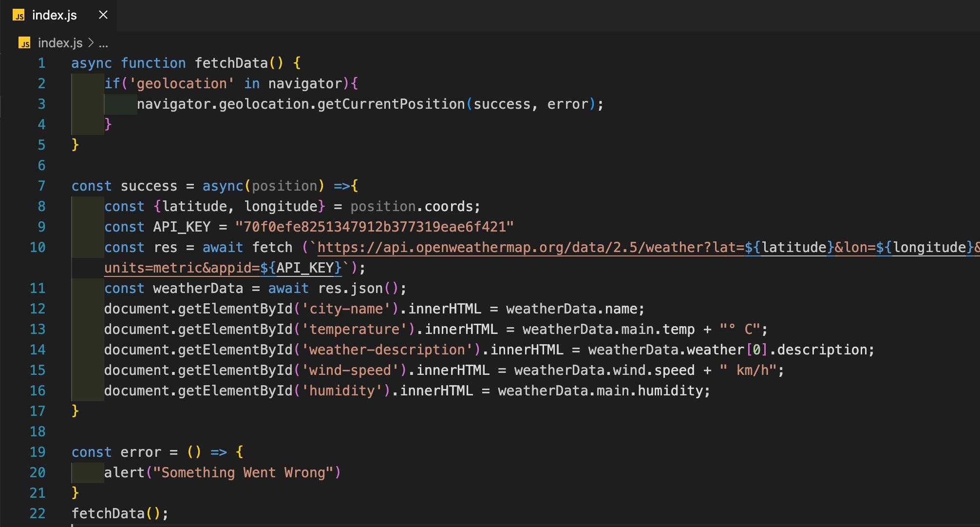Viewport: 980px width, 527px height.
Task: Click line number 19 in gutter
Action: (38, 452)
